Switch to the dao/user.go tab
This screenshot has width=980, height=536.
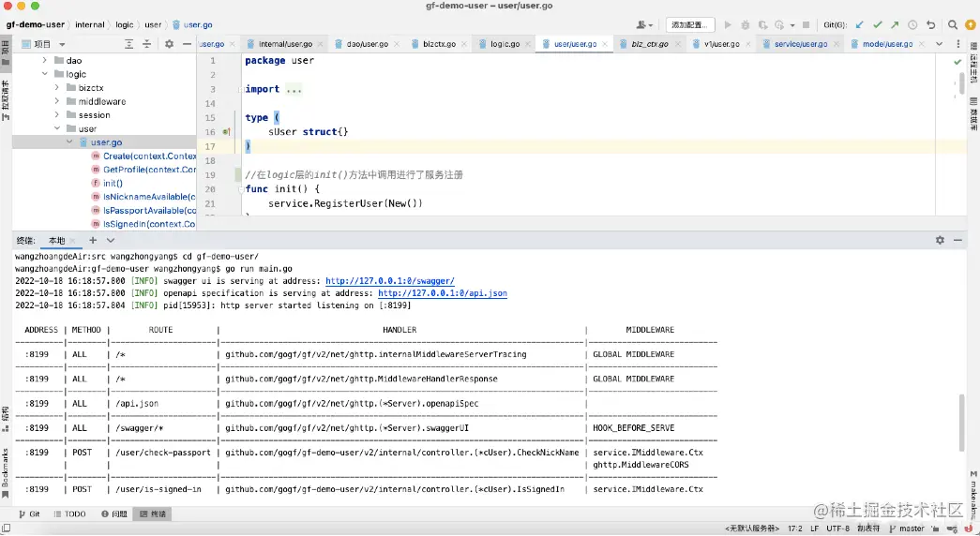click(367, 44)
